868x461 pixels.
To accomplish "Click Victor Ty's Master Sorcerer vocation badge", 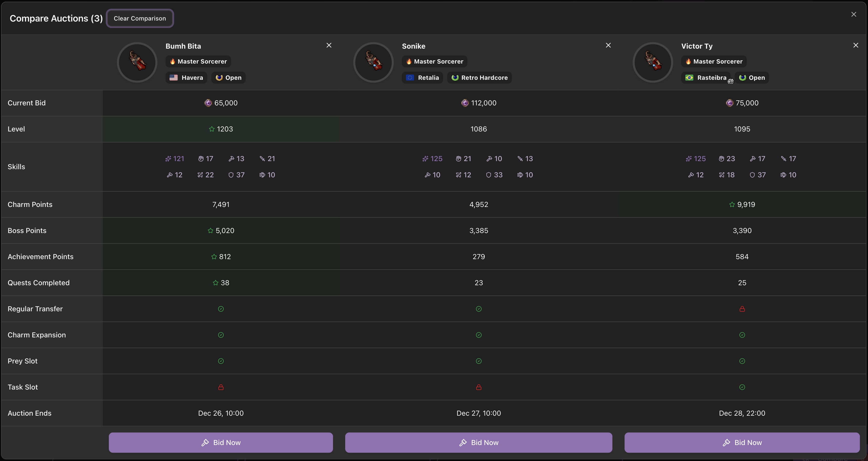I will click(714, 61).
